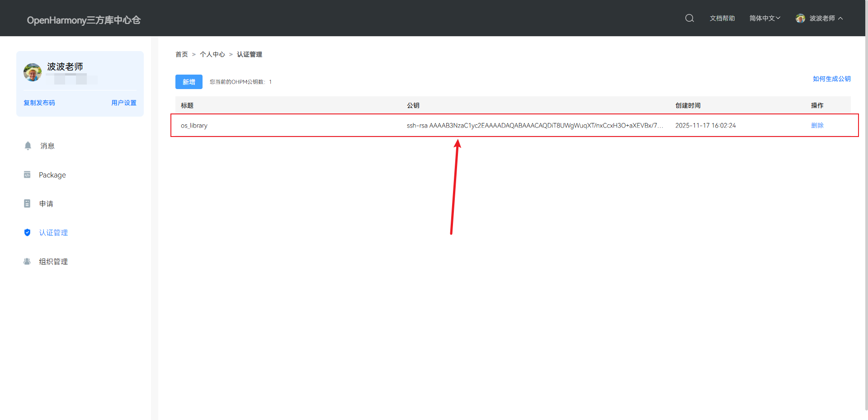Image resolution: width=868 pixels, height=420 pixels.
Task: Click the 2025-11-17 16:02:24 creation time
Action: [x=705, y=125]
